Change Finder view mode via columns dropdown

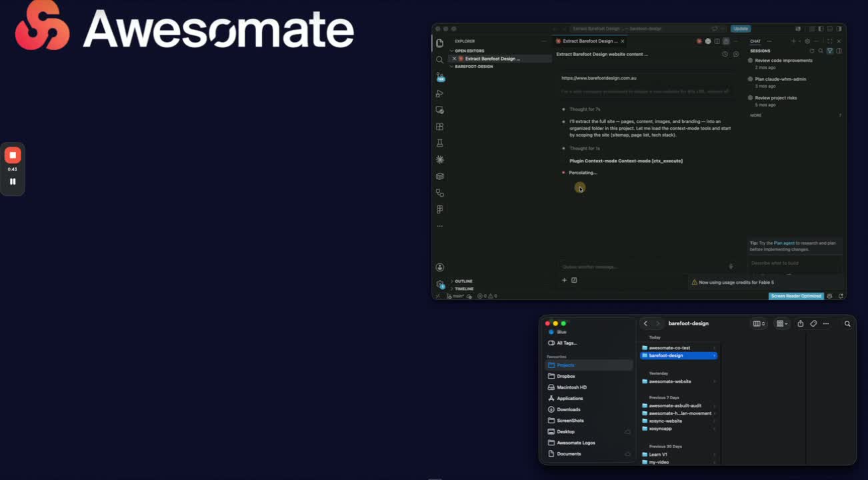[759, 323]
